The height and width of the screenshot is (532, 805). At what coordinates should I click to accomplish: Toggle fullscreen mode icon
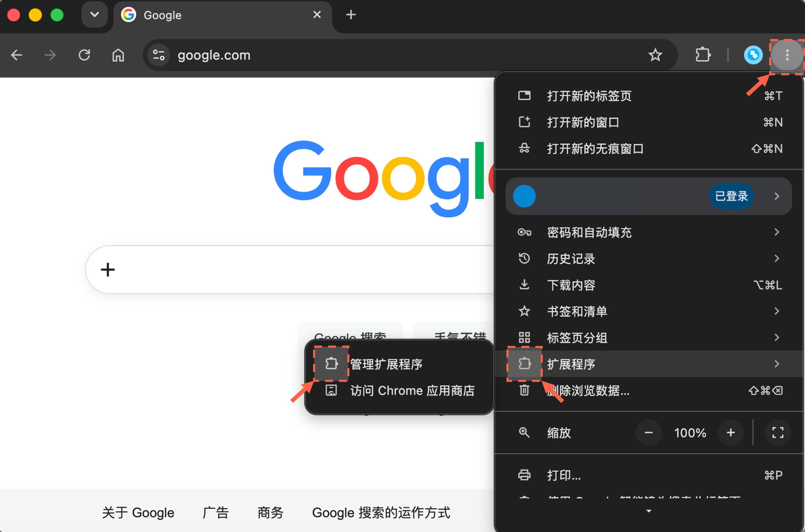777,433
